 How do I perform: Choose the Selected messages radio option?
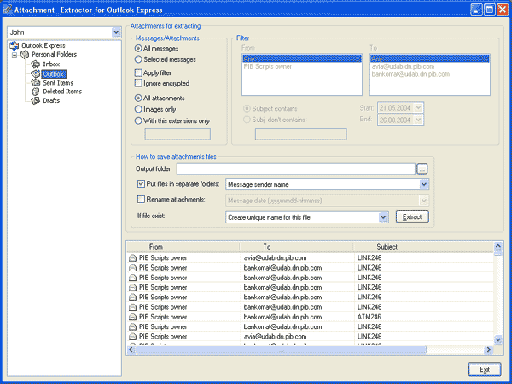(x=138, y=60)
